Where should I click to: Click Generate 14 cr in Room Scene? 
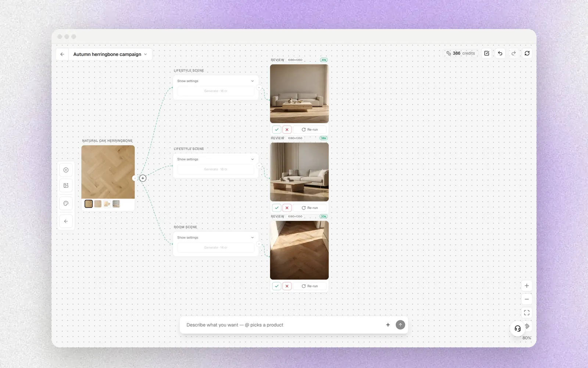[x=216, y=248]
